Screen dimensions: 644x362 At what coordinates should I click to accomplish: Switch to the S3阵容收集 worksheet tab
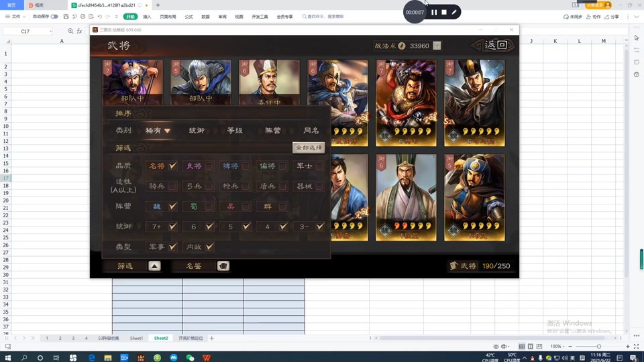109,338
